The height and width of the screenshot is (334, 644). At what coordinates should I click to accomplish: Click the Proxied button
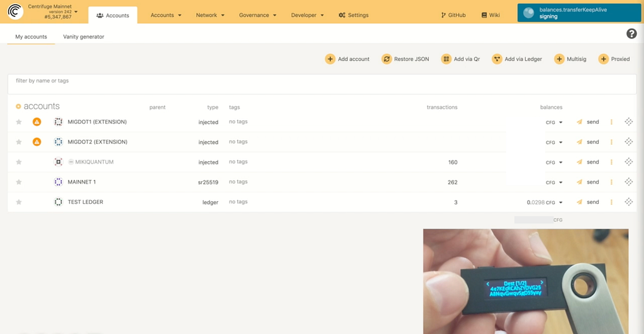(x=614, y=59)
